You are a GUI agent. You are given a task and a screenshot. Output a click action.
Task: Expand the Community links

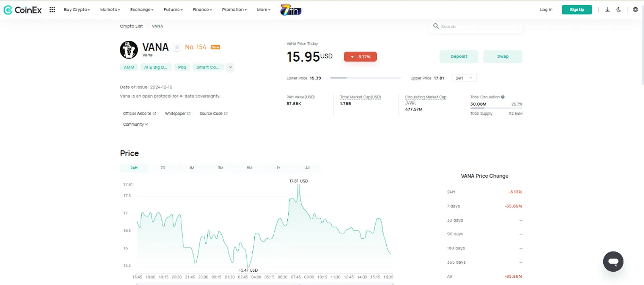(x=136, y=125)
